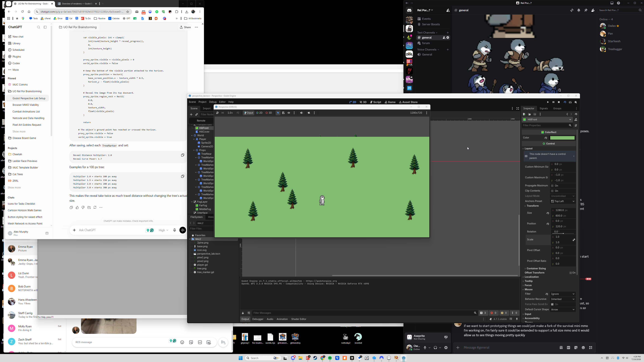This screenshot has width=644, height=362.
Task: Open Discord inbox icon
Action: pos(612,3)
